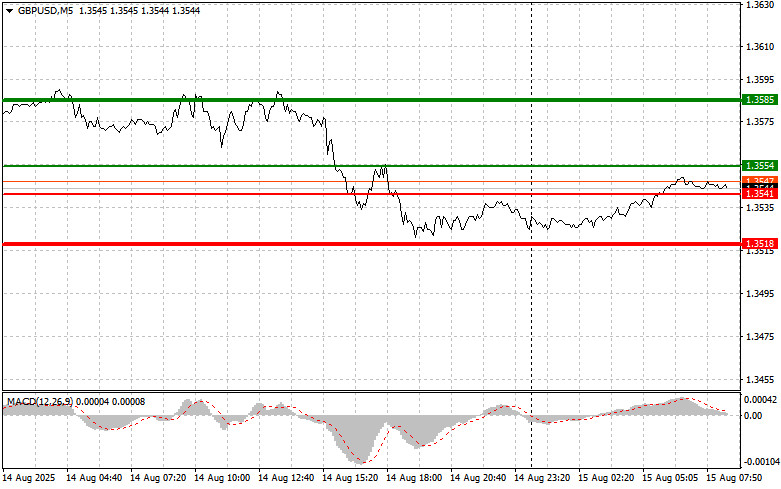Click the red 1.3541 price label
781x489 pixels.
click(758, 194)
